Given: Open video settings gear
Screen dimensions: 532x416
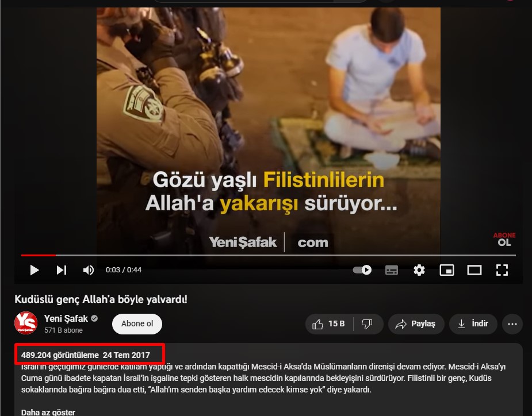Looking at the screenshot, I should 419,270.
